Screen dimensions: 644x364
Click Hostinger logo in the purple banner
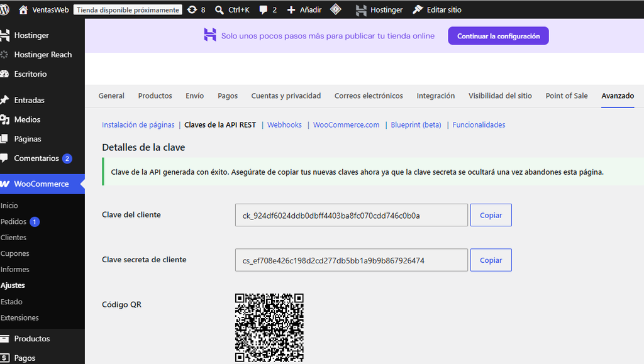tap(210, 35)
